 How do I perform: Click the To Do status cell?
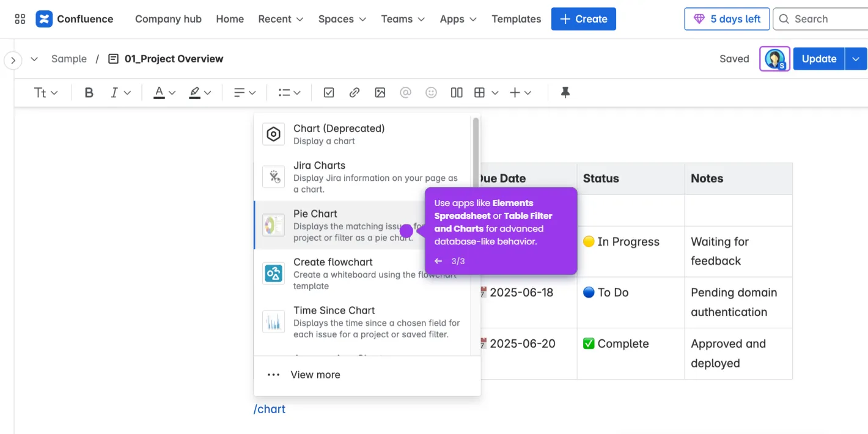tap(630, 303)
